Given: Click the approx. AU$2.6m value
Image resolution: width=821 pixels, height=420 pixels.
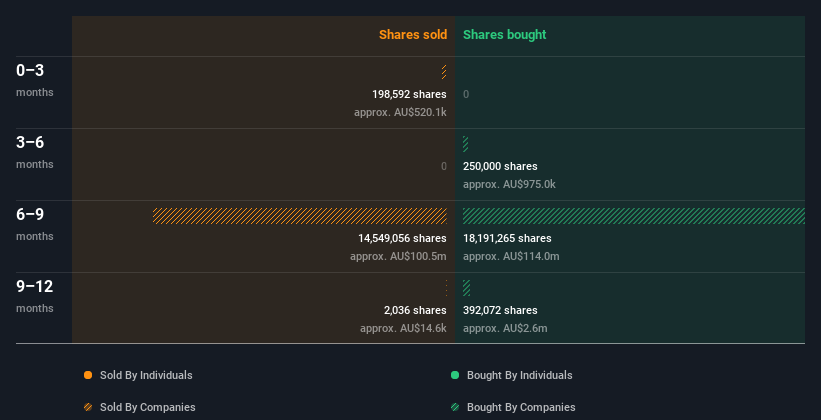Looking at the screenshot, I should (x=505, y=328).
